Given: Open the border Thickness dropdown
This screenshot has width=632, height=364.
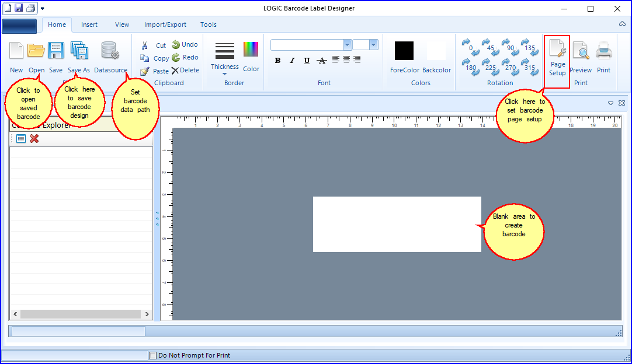Looking at the screenshot, I should (x=224, y=59).
